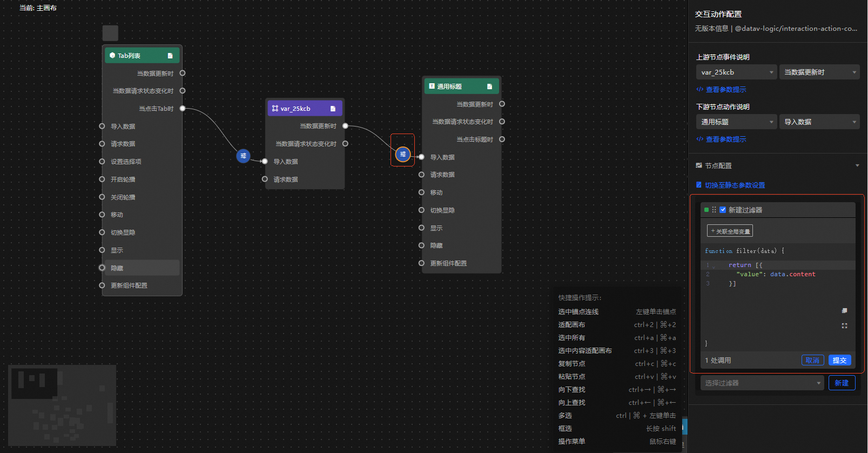Click the minimap thumbnail in the canvas corner
The width and height of the screenshot is (868, 453).
point(62,405)
